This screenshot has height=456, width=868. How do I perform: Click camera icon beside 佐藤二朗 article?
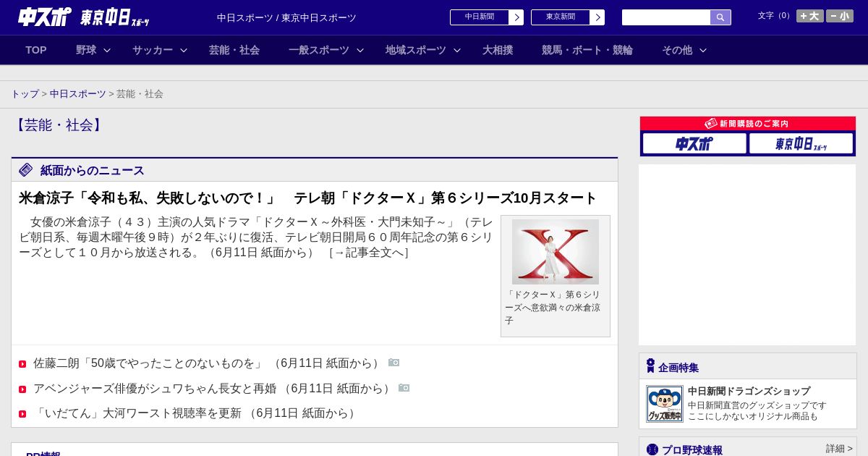394,363
